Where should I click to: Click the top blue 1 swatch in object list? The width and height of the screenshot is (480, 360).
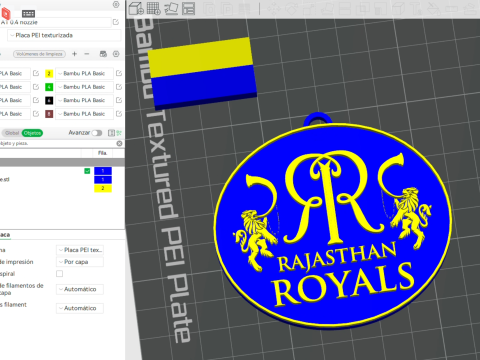103,171
